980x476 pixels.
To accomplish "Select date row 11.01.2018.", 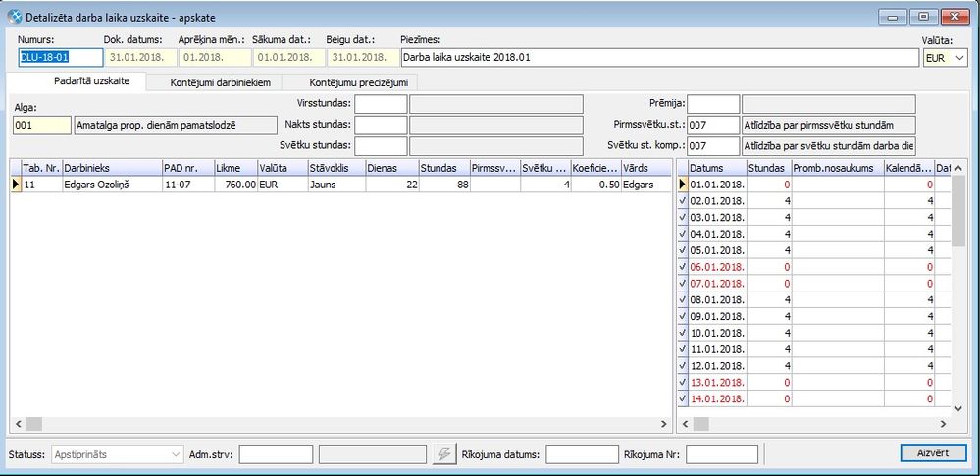I will click(717, 349).
